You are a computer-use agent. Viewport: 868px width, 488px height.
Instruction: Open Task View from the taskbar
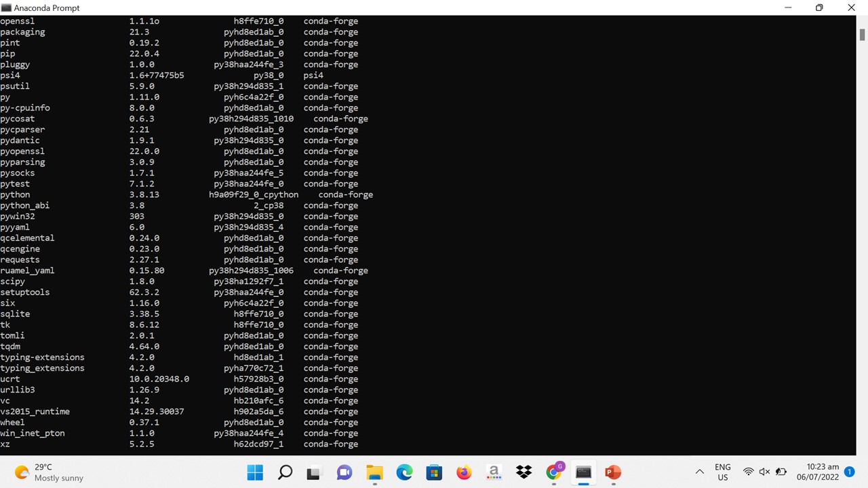(x=313, y=472)
